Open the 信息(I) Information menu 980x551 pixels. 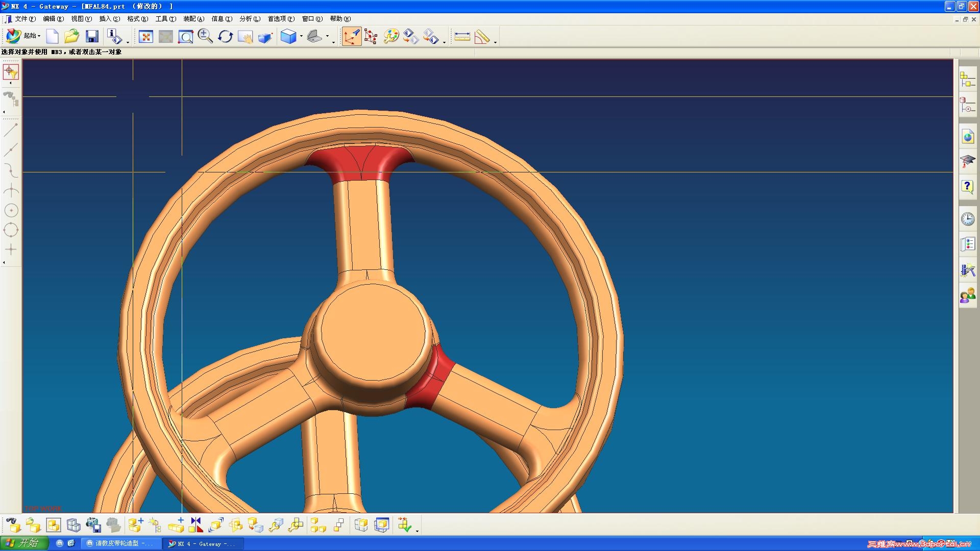[x=222, y=19]
